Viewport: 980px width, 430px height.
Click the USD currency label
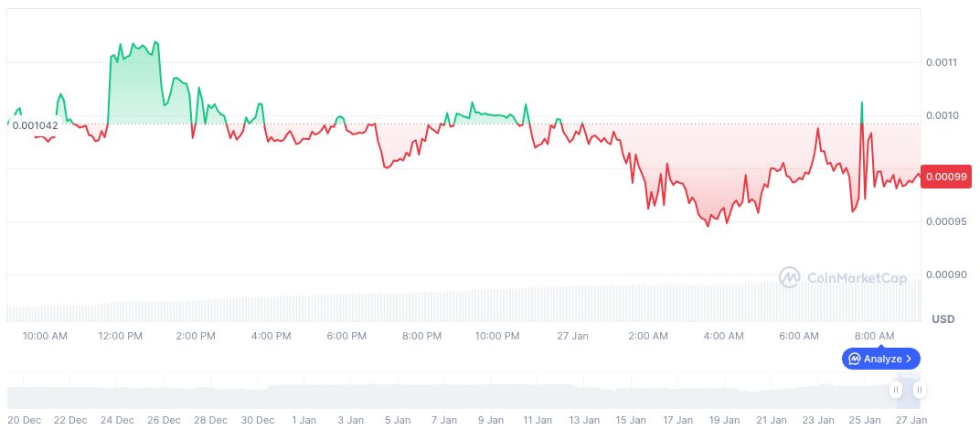click(x=943, y=319)
